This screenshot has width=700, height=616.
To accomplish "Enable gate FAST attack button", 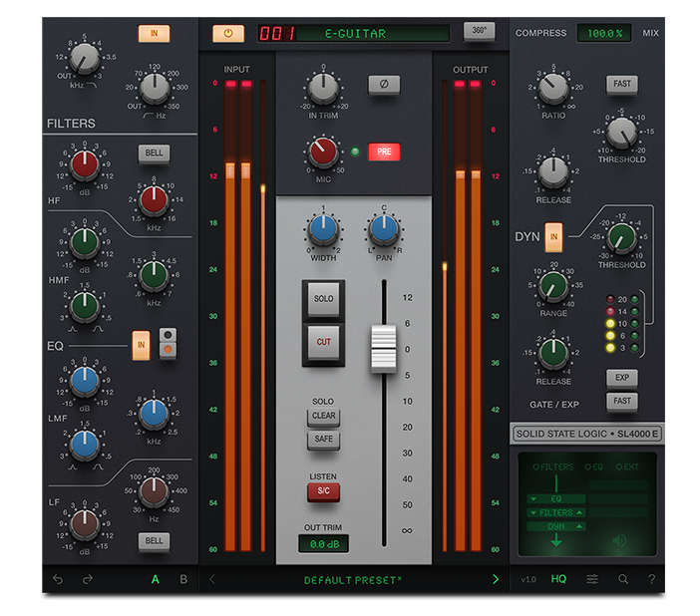I will click(x=622, y=401).
